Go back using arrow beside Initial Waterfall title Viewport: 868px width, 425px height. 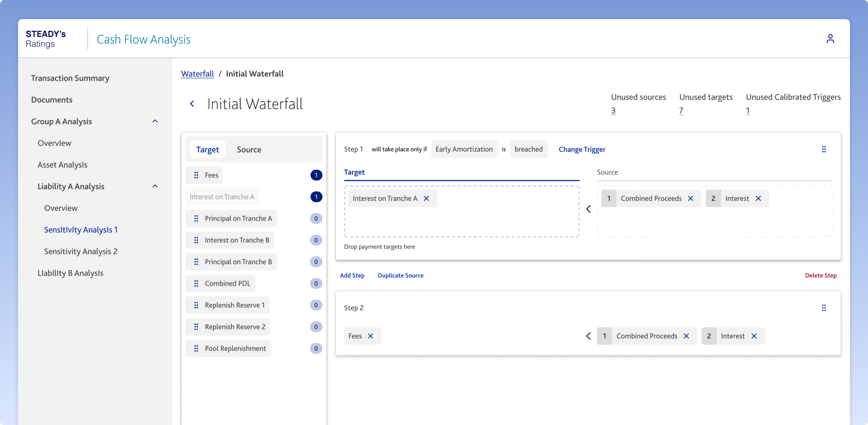tap(192, 104)
